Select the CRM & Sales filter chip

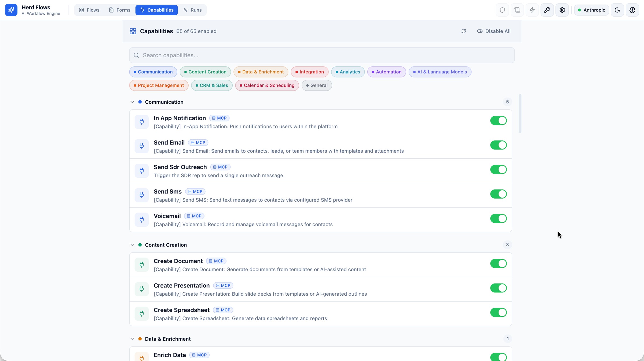tap(212, 85)
